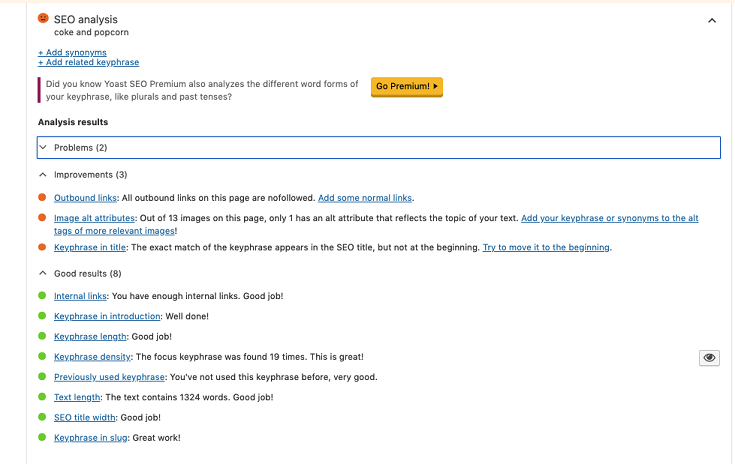Click the Keyphrase in title link
Screen dimensions: 735x464
point(91,247)
